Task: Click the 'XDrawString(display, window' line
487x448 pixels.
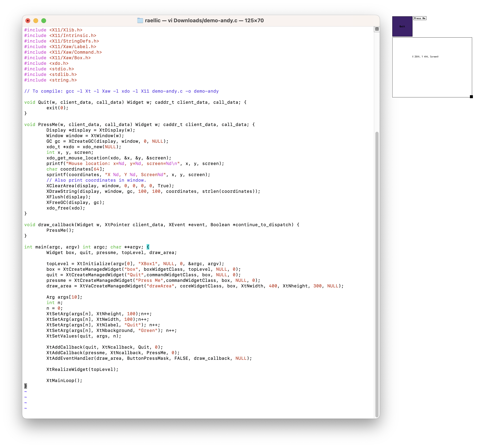Action: click(153, 192)
